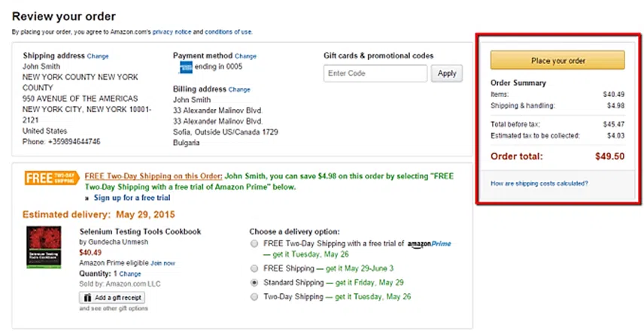Select FREE Two-Day Shipping with Prime trial
This screenshot has height=336, width=644.
(256, 244)
